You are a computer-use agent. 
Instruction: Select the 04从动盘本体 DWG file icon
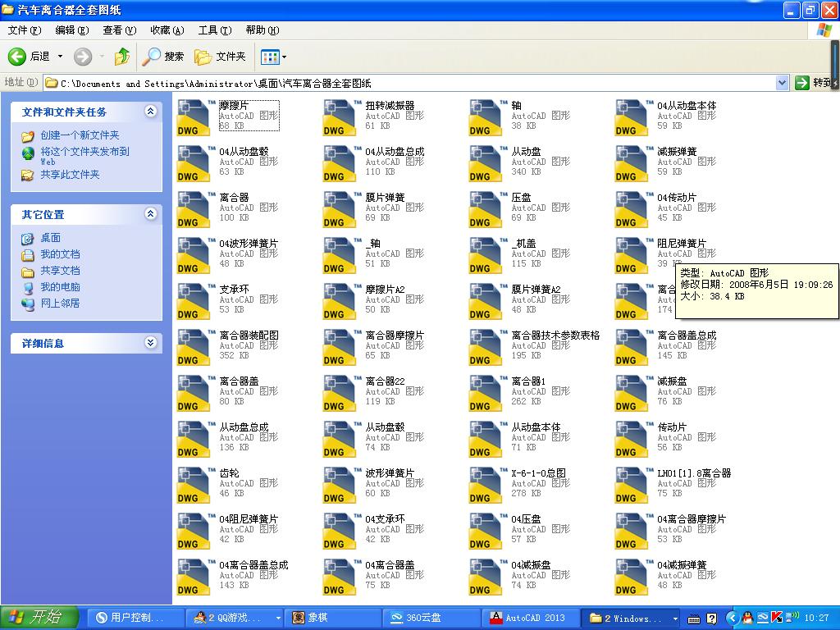click(x=632, y=118)
